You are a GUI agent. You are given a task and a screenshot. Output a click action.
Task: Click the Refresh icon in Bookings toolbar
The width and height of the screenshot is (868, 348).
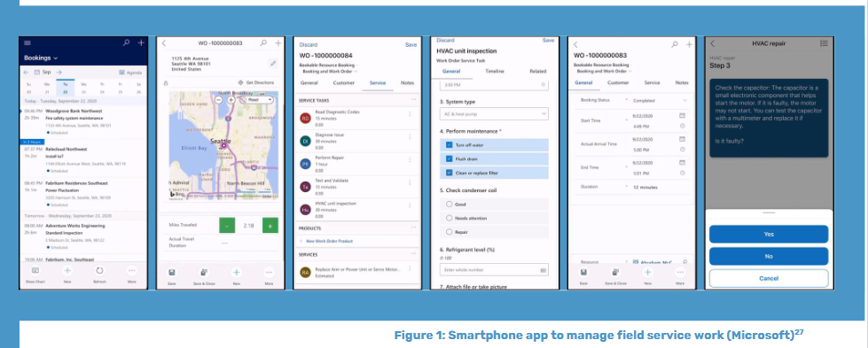point(99,271)
